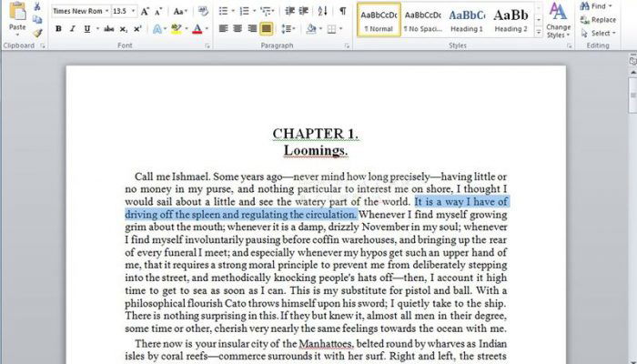Screen dimensions: 637x364
Task: Apply borders to paragraph
Action: coord(331,29)
